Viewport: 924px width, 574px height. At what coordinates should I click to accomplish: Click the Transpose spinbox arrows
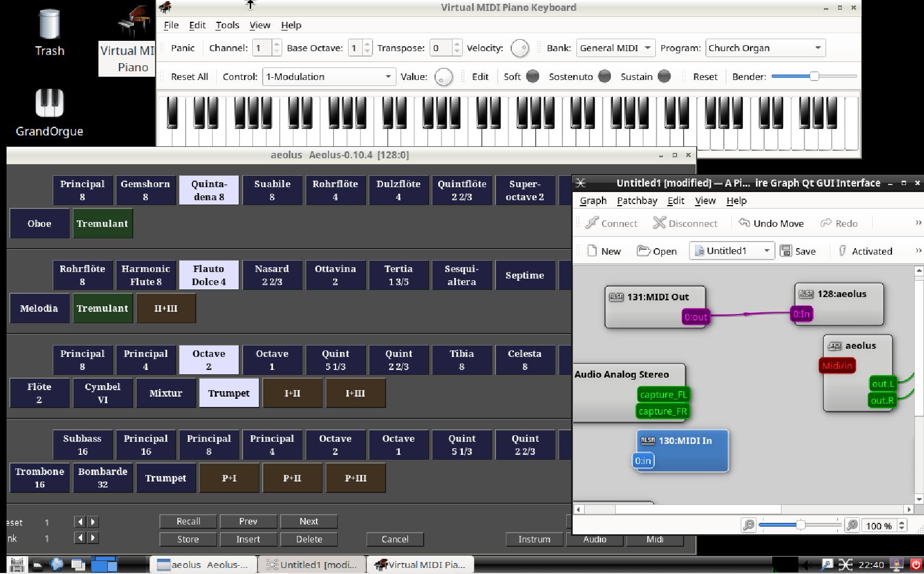[457, 48]
